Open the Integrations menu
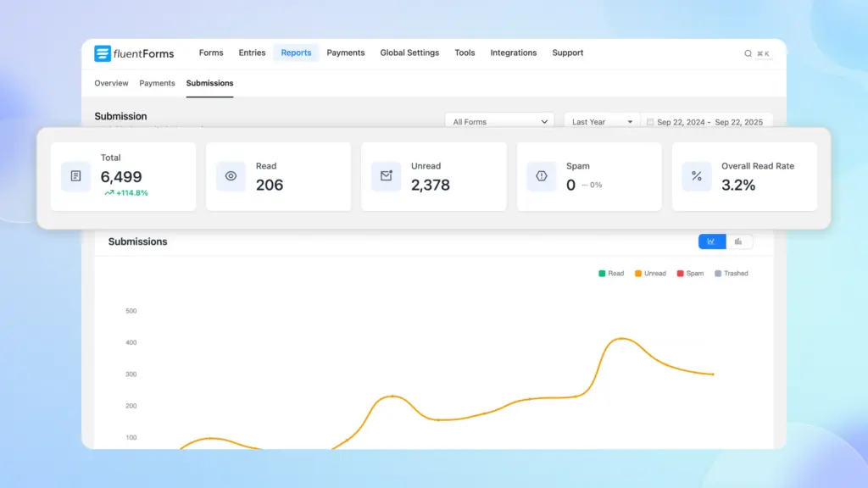This screenshot has width=868, height=488. [513, 53]
